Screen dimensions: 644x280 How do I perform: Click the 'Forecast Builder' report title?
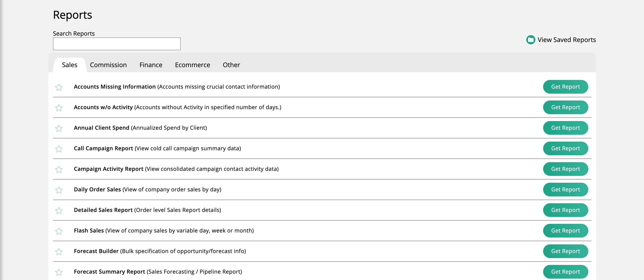pyautogui.click(x=96, y=251)
